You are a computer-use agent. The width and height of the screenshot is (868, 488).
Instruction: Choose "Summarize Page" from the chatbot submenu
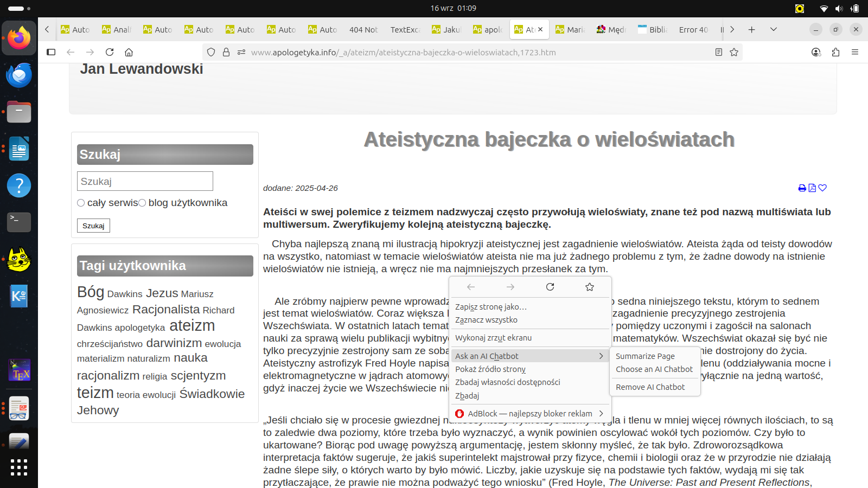click(645, 356)
